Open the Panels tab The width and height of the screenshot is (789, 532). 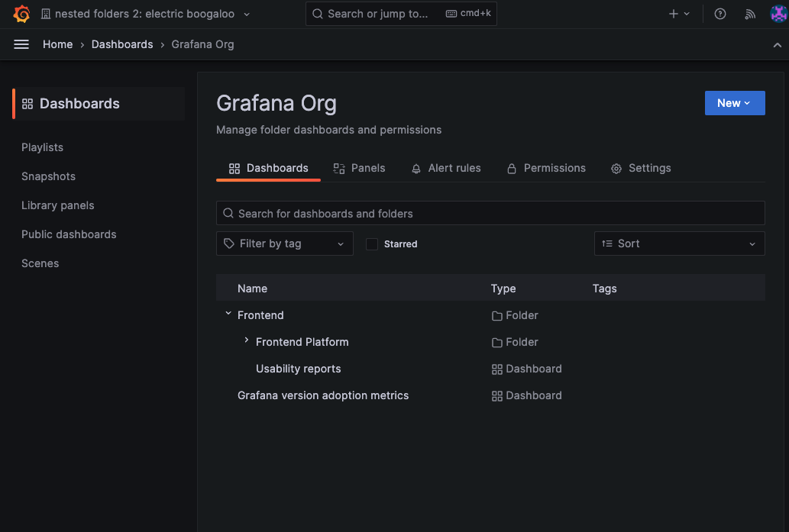pos(359,168)
